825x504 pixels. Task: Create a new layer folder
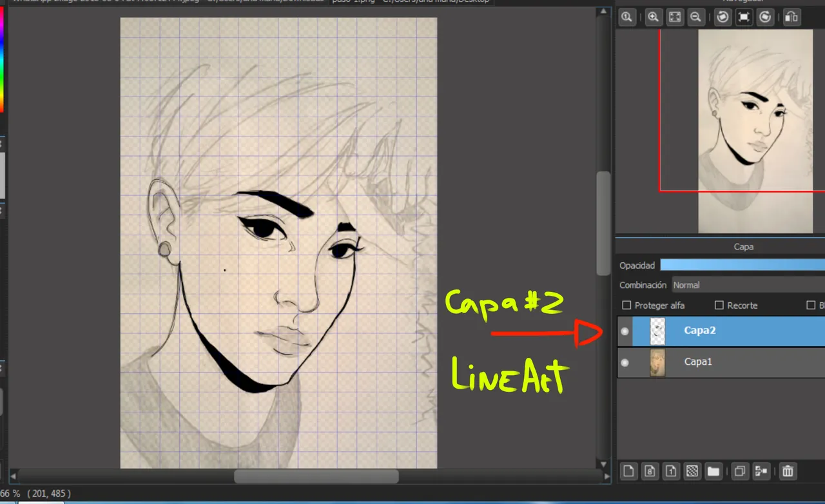(713, 471)
